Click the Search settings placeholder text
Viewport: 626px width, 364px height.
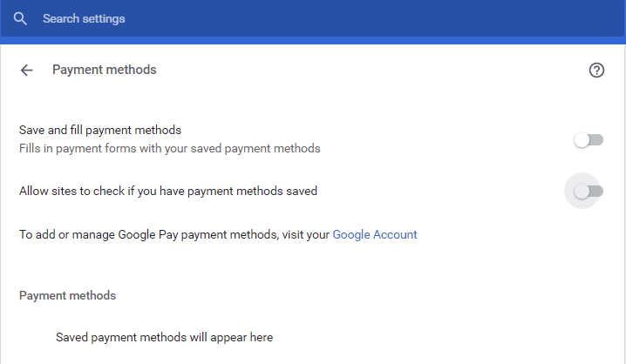pos(84,19)
